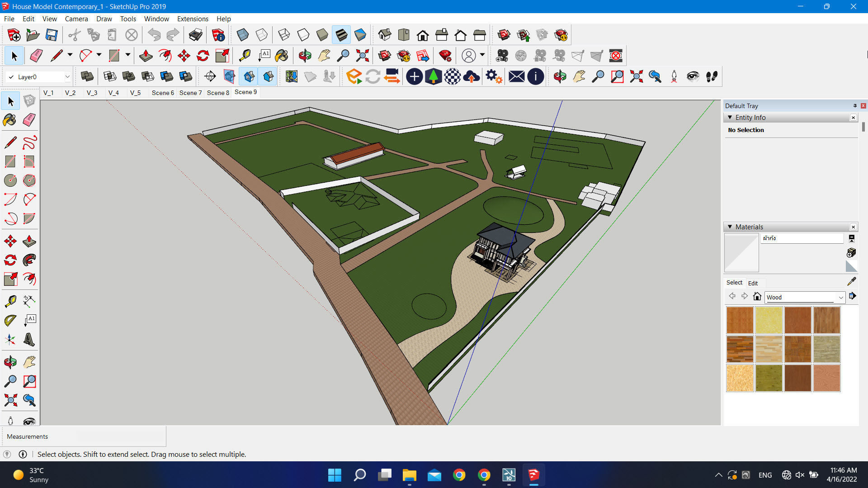Open the Layer0 layer dropdown

[x=67, y=77]
